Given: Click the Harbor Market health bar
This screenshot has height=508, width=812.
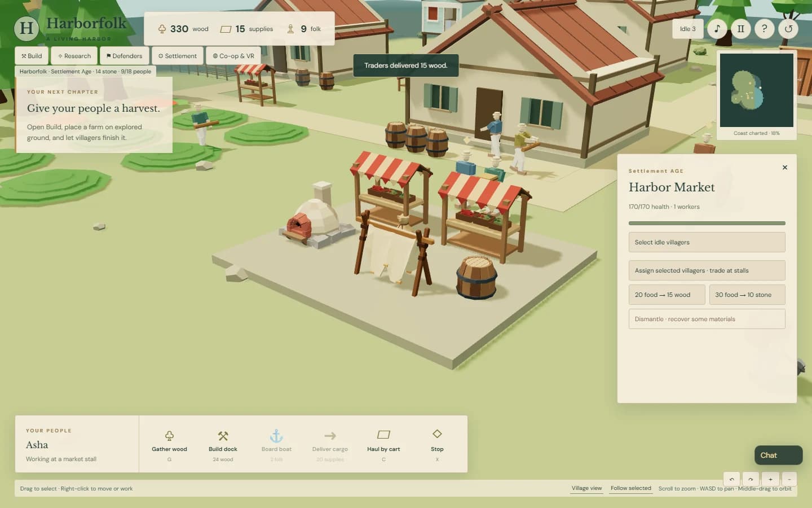Looking at the screenshot, I should click(x=707, y=224).
